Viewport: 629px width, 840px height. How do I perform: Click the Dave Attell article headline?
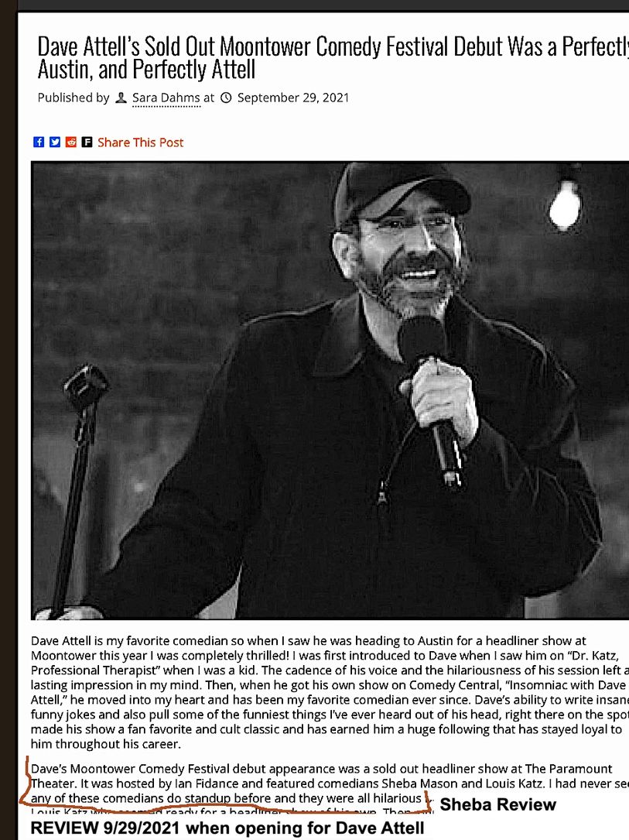[333, 58]
